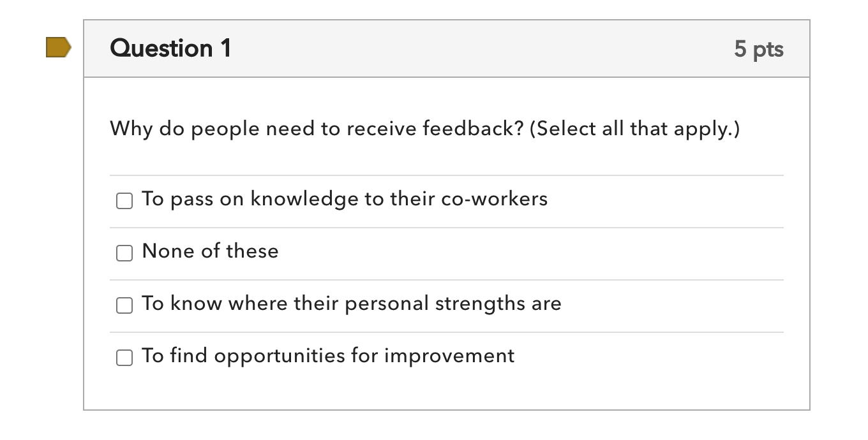Check 'To find opportunities for improvement'
Viewport: 868px width, 440px height.
(x=124, y=358)
